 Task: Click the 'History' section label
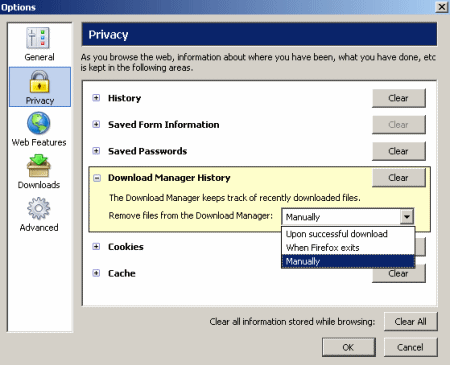(124, 98)
